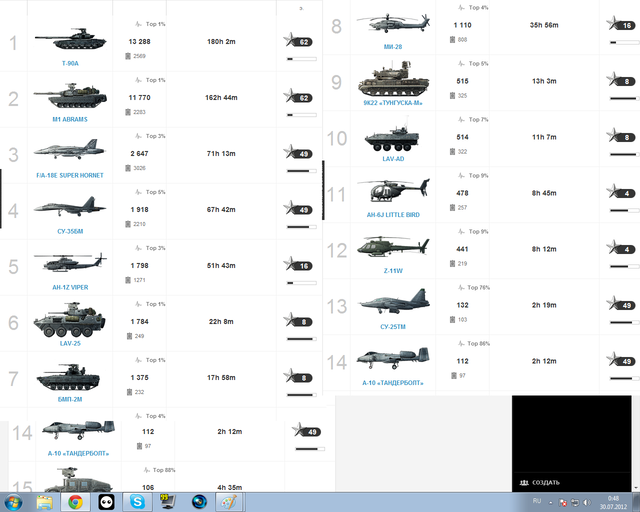Click the 9К22 Тунгуска-М vehicle image
This screenshot has width=640, height=512.
pos(393,80)
